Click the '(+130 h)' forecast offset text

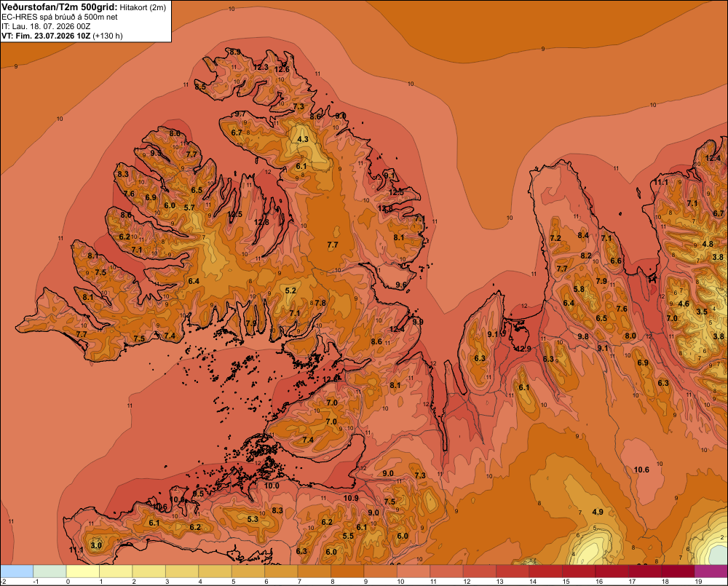pyautogui.click(x=108, y=36)
